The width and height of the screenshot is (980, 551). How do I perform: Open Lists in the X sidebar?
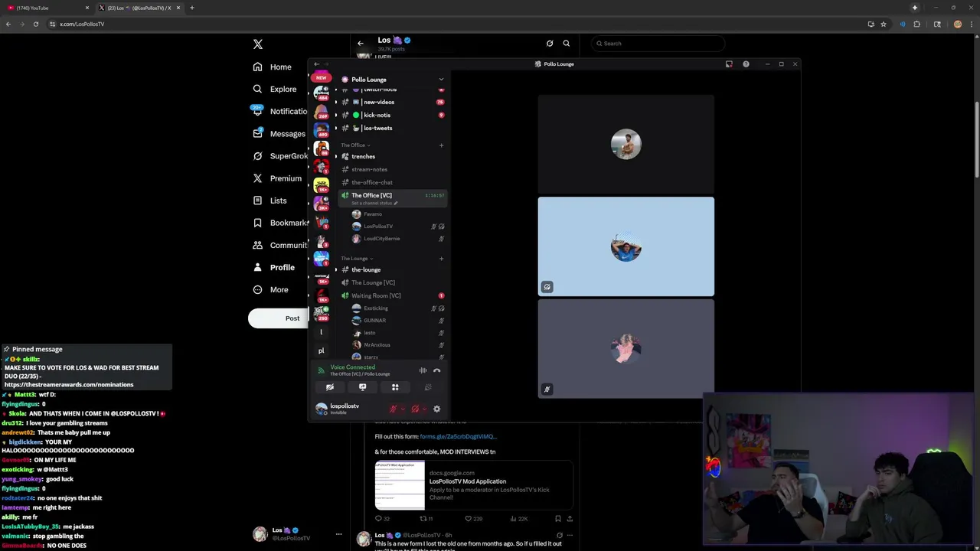click(x=269, y=201)
